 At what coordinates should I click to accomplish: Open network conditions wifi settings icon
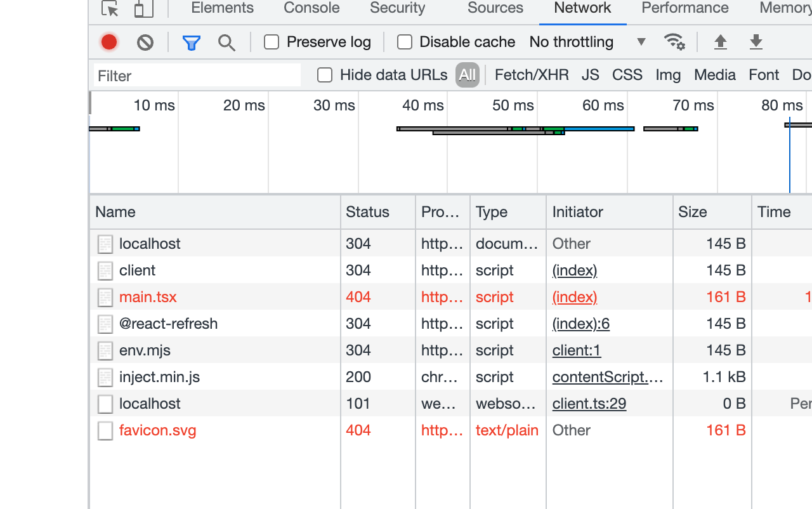[x=674, y=42]
